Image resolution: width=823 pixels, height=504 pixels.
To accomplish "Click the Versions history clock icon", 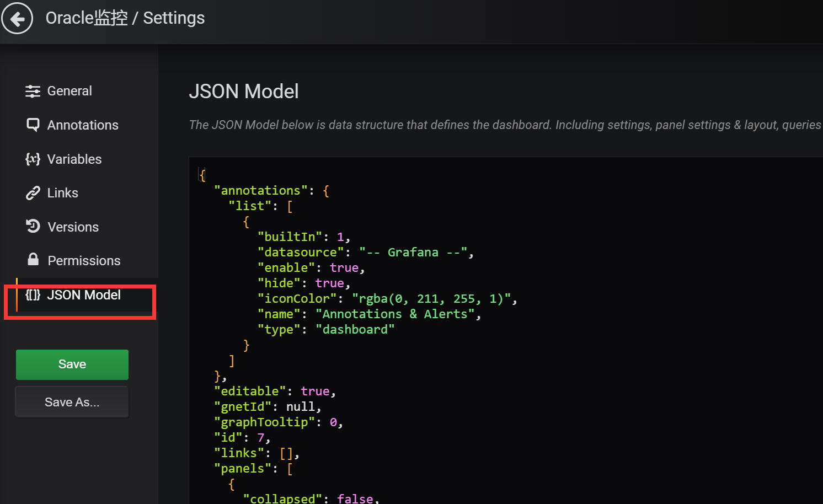I will (x=33, y=227).
